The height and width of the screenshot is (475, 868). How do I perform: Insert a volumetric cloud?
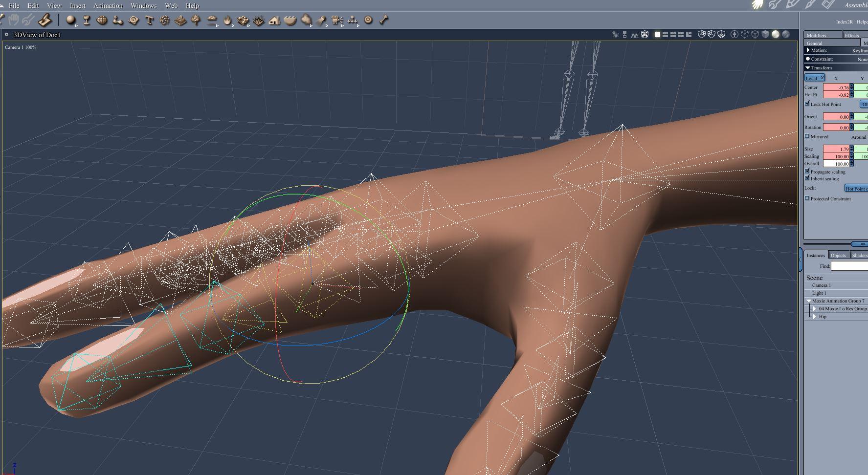pos(290,20)
